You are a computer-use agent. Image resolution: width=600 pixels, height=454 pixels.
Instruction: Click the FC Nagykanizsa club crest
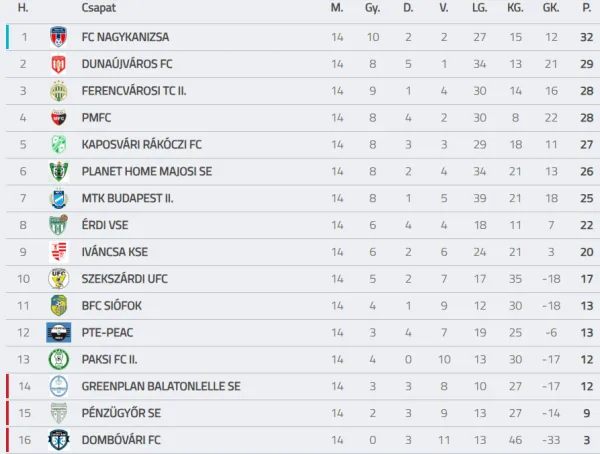pyautogui.click(x=58, y=37)
